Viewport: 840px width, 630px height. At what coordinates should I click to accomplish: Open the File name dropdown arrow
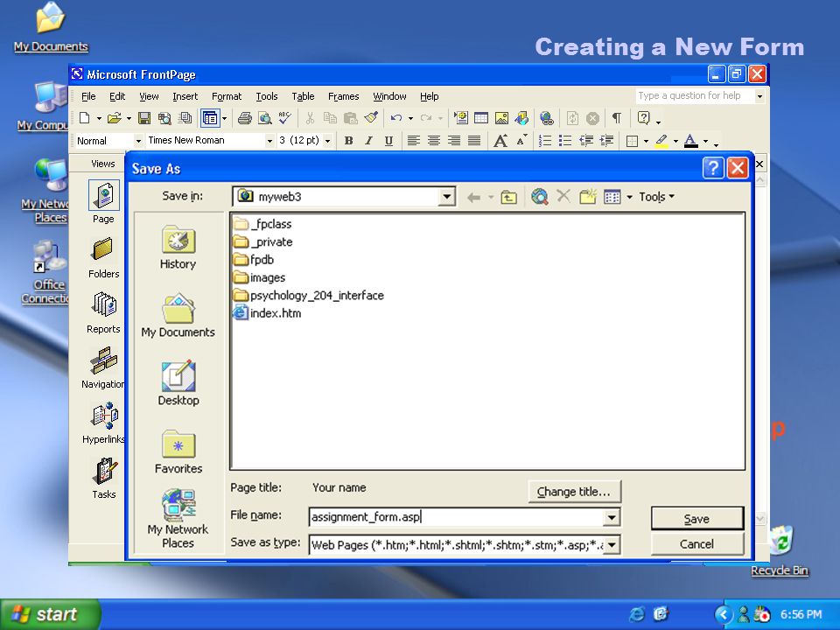click(612, 517)
